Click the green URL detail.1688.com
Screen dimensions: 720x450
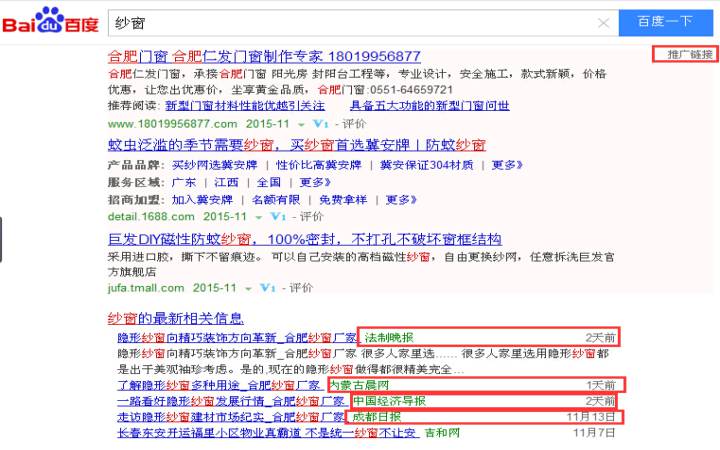pyautogui.click(x=151, y=216)
